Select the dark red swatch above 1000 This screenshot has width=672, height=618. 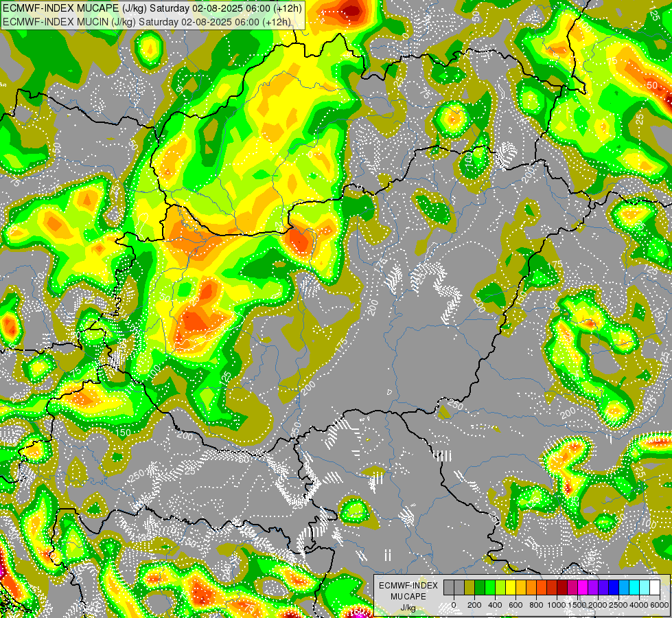coord(563,588)
